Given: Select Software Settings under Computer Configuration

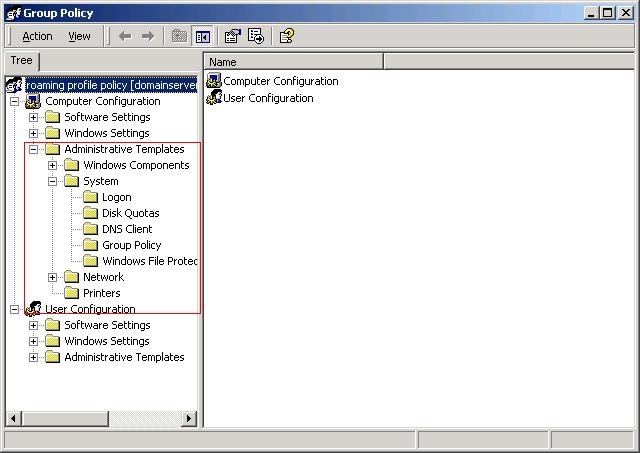Looking at the screenshot, I should coord(107,117).
